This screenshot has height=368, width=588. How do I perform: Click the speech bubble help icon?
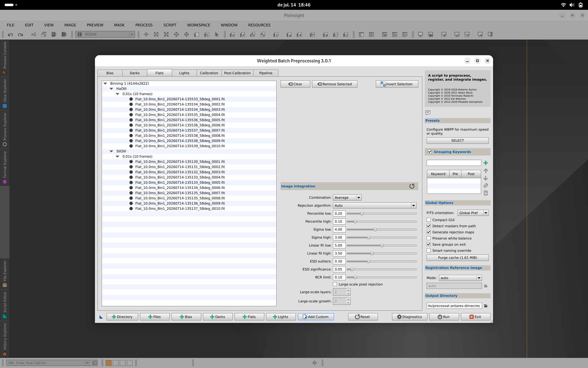(x=428, y=113)
